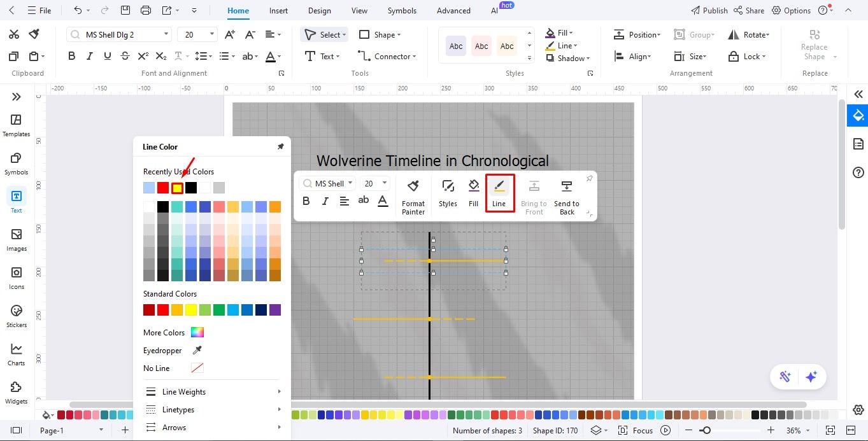
Task: Open the Page-1 page selector dropdown
Action: (x=70, y=430)
